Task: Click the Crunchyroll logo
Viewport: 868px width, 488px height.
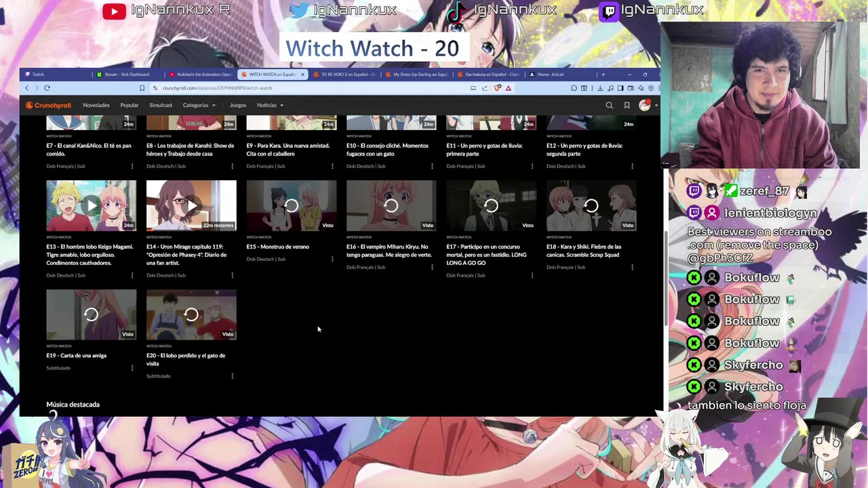Action: 48,105
